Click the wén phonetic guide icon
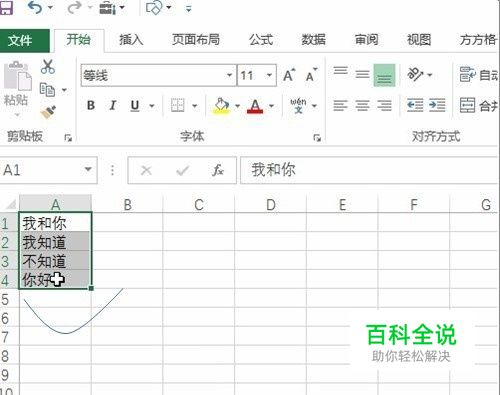Screen dimensions: 500x395 [x=298, y=105]
